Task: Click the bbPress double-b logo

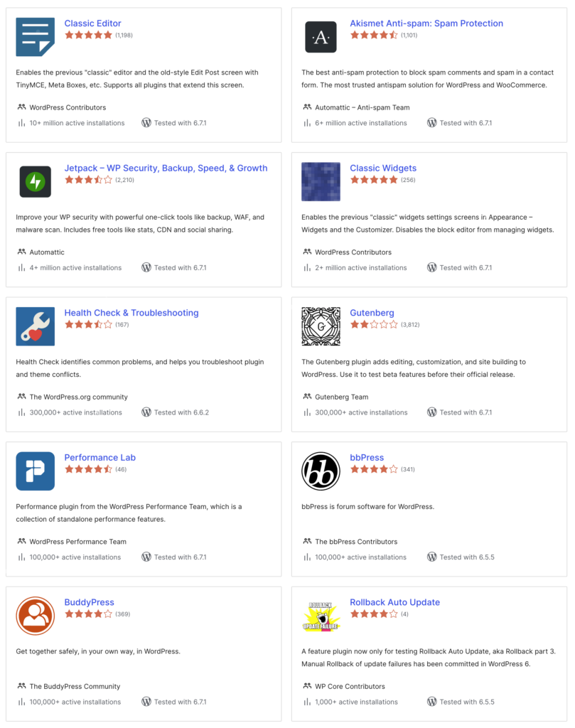Action: point(321,471)
